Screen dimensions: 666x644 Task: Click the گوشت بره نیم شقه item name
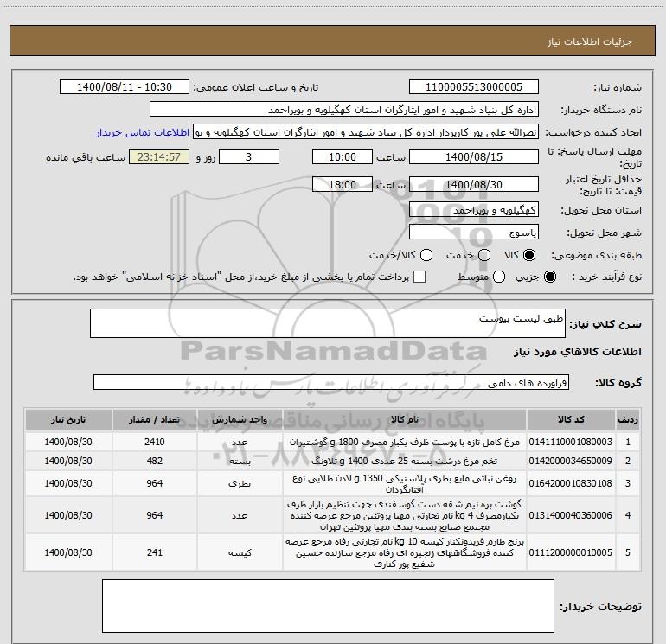[x=405, y=515]
